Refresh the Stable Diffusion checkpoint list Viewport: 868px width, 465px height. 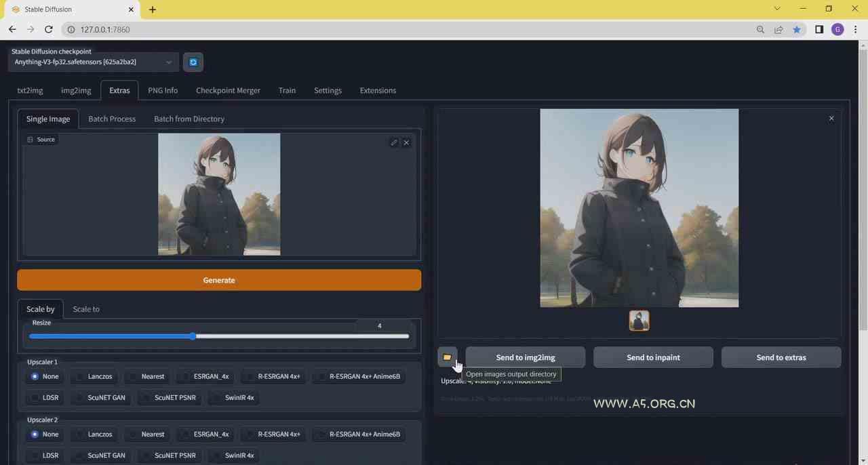pos(193,62)
